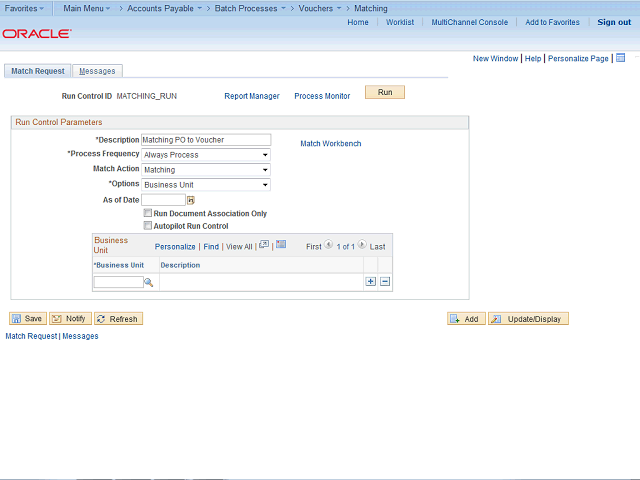640x480 pixels.
Task: Open a New Window link
Action: [495, 58]
